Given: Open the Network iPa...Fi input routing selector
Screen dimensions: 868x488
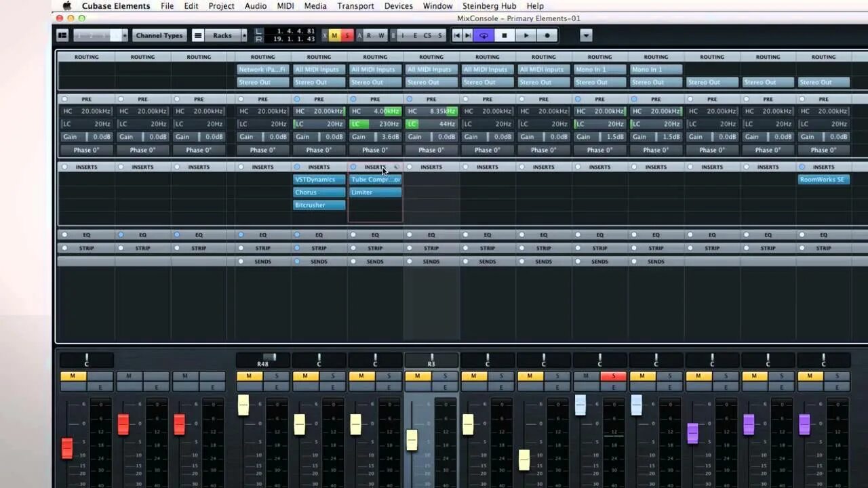Looking at the screenshot, I should [262, 69].
